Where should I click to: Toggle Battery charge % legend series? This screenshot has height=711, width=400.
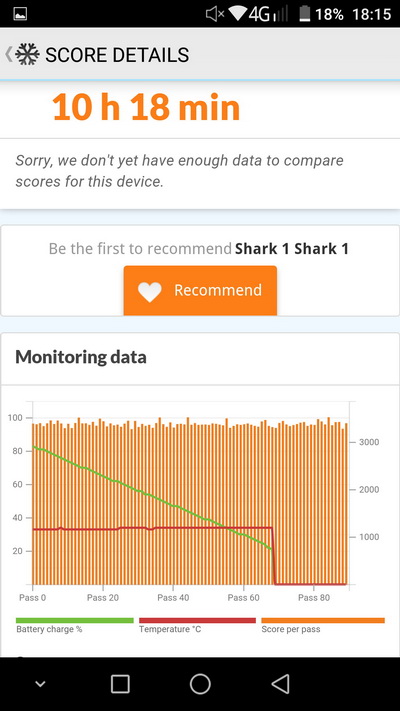tap(74, 625)
